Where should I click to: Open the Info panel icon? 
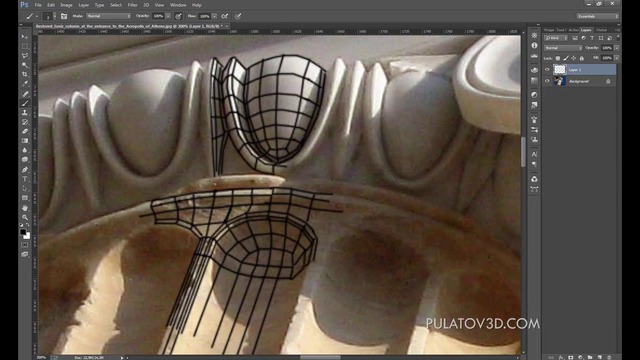(534, 45)
